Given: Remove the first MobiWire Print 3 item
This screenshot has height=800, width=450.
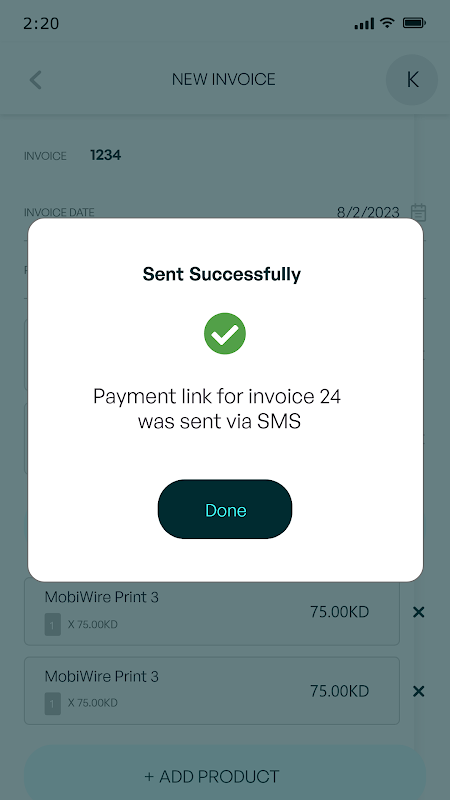Looking at the screenshot, I should point(418,612).
